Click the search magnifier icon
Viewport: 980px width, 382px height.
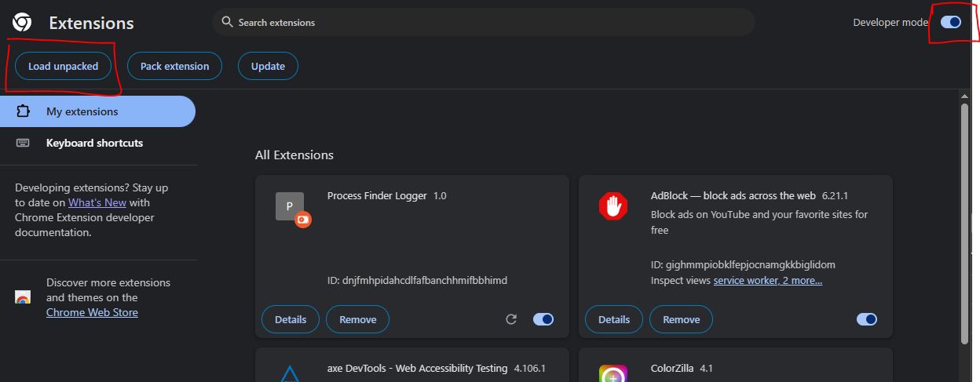point(228,22)
